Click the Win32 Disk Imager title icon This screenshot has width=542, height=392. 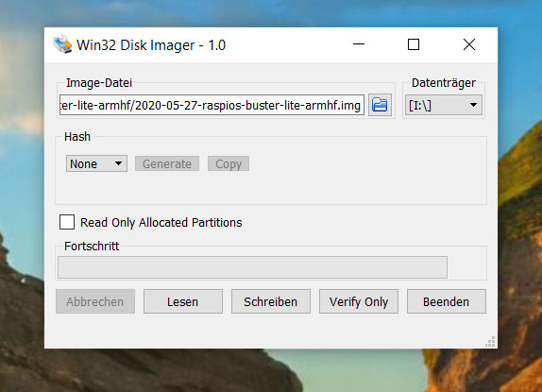point(62,44)
